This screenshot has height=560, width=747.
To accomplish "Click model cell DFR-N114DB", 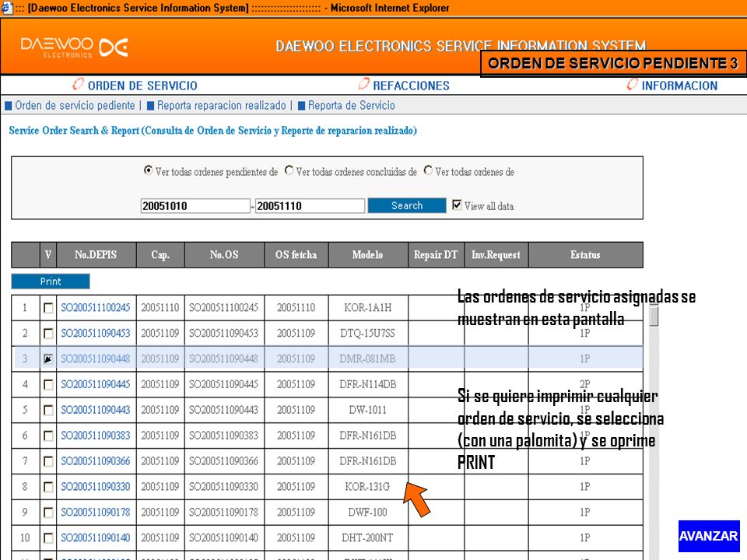I will click(368, 384).
